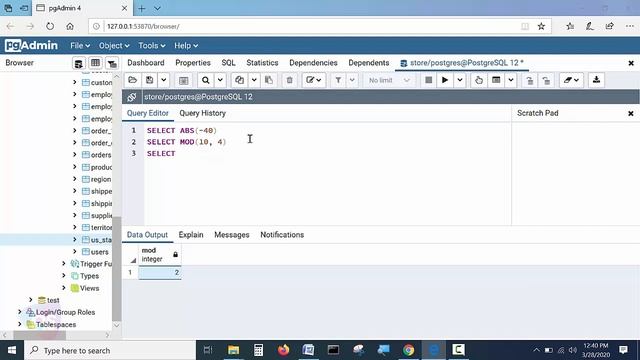Click Windows taskbar search box

click(x=110, y=350)
